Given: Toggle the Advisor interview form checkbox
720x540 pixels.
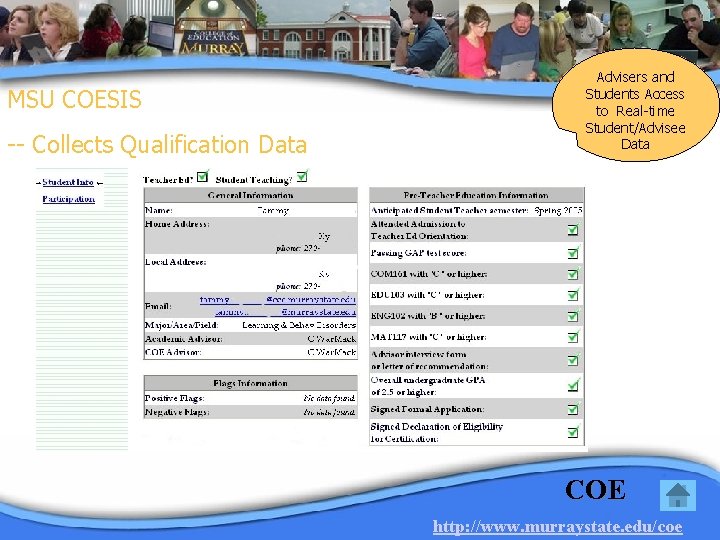Looking at the screenshot, I should click(573, 360).
